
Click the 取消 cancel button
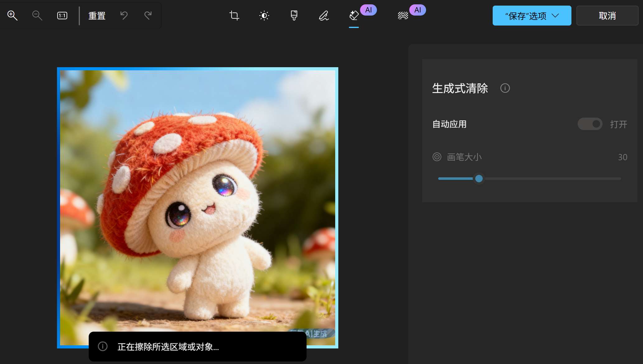click(607, 16)
